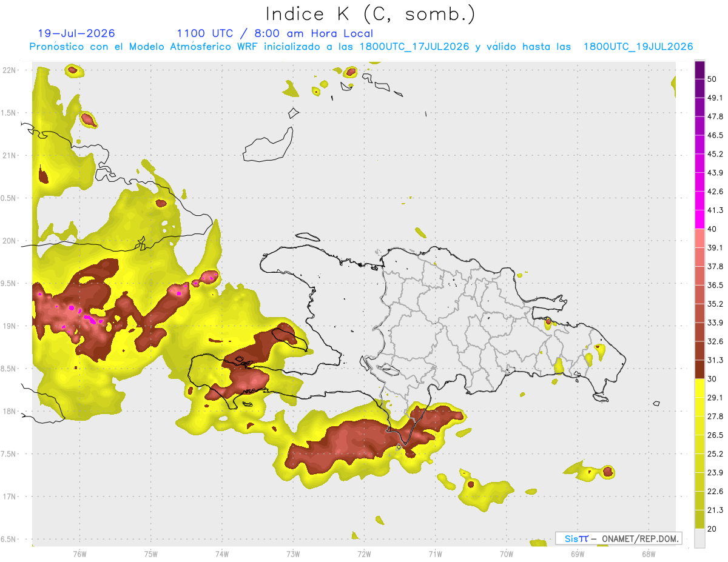The image size is (728, 562).
Task: Click the '41.3' colorbar label
Action: point(715,210)
